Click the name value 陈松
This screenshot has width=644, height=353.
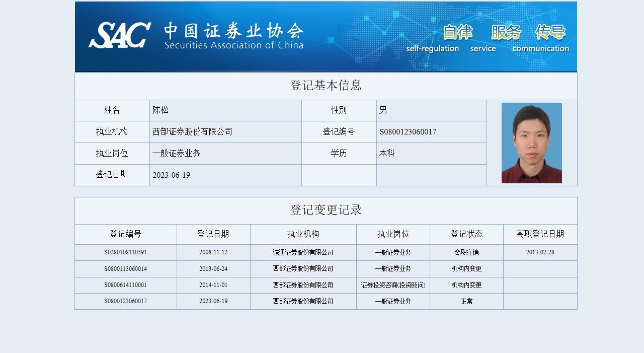click(160, 110)
